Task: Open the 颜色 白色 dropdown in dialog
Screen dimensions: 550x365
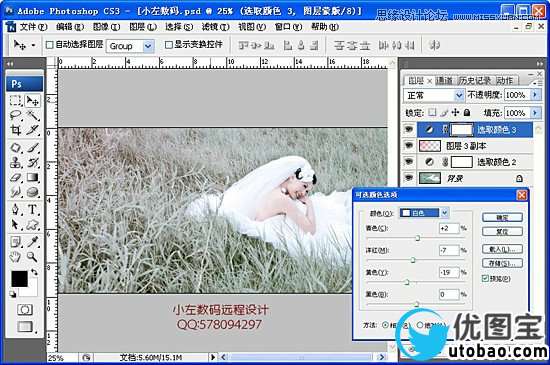Action: coord(445,212)
